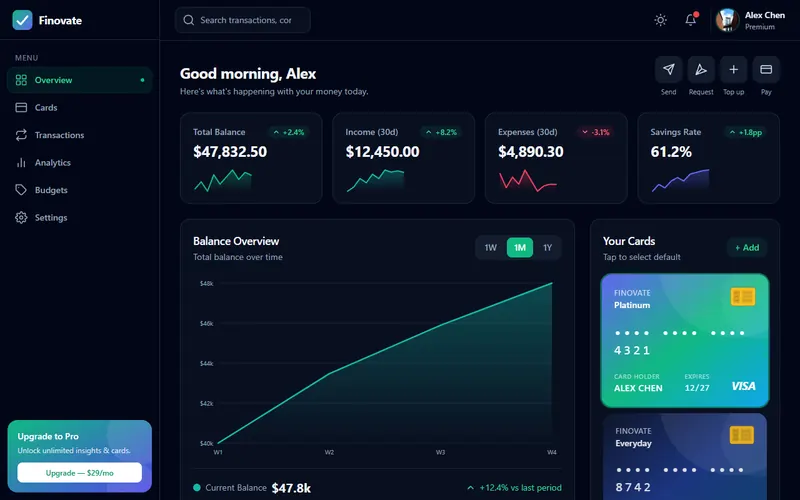The height and width of the screenshot is (500, 800).
Task: Click the Premium label under Alex Chen
Action: [x=760, y=27]
